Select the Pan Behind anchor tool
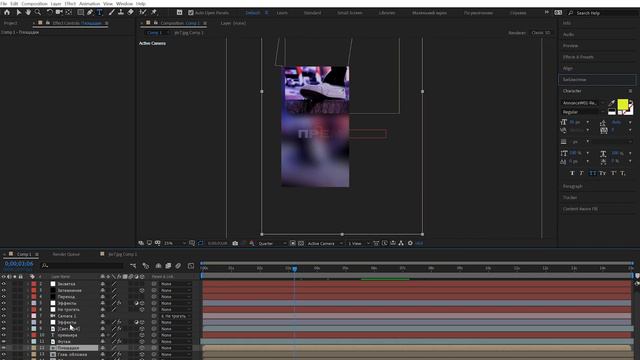This screenshot has height=360, width=640. point(69,13)
